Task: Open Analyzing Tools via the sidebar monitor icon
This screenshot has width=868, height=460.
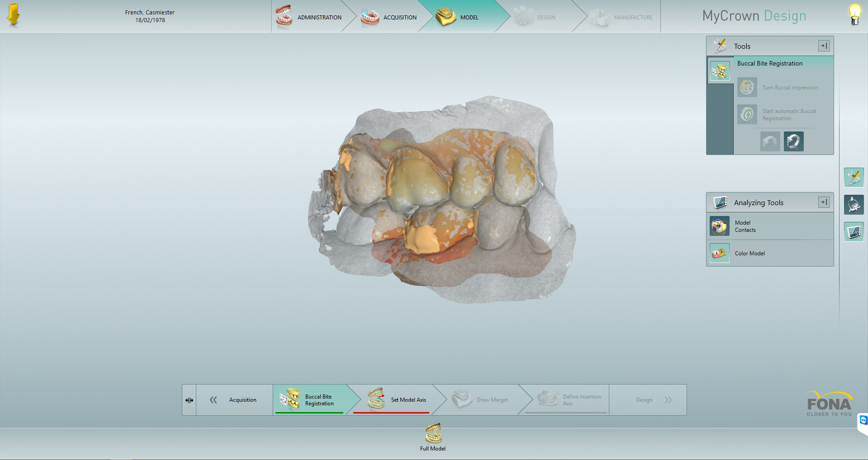Action: 854,231
